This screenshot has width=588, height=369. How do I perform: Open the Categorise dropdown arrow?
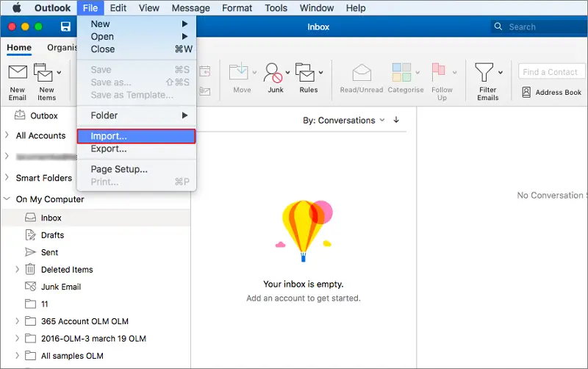[x=417, y=72]
